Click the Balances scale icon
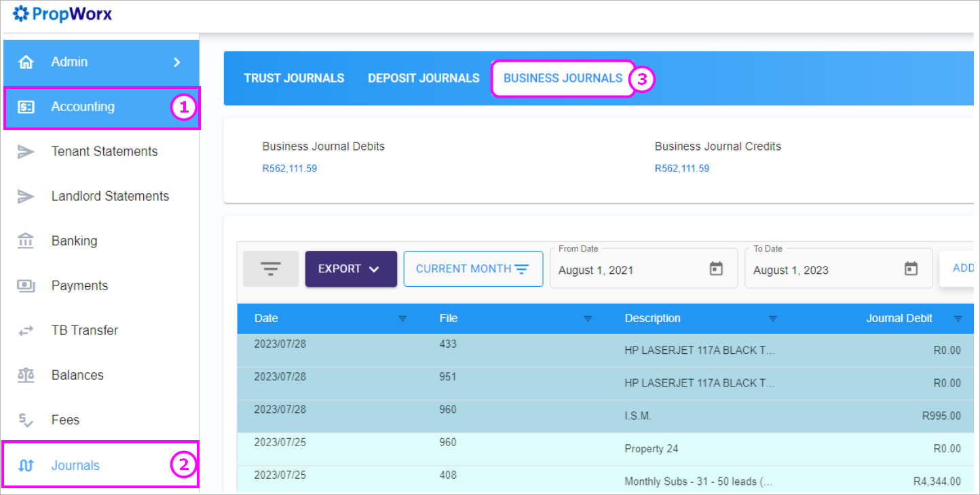980x495 pixels. [26, 376]
